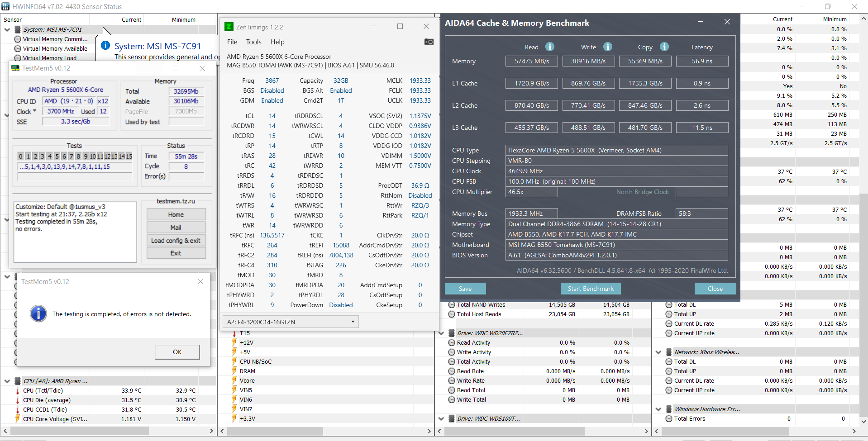Collapse the System: MSI MS-7C91 sensor group

(7, 29)
